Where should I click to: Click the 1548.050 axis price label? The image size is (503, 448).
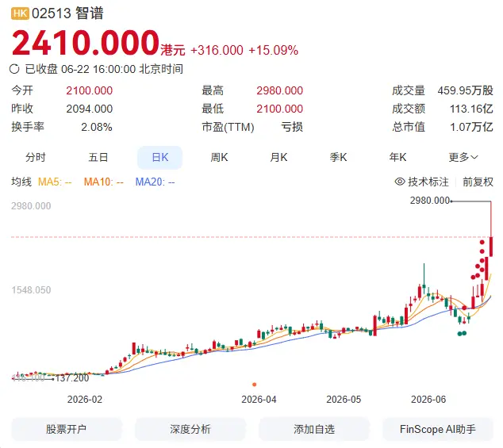coord(31,290)
